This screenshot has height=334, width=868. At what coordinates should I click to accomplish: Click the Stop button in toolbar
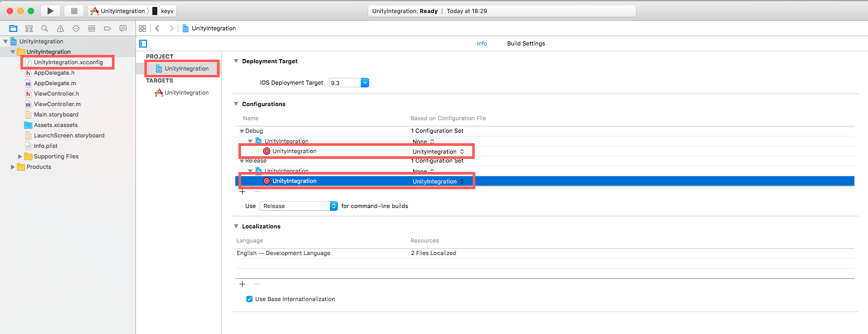click(74, 11)
